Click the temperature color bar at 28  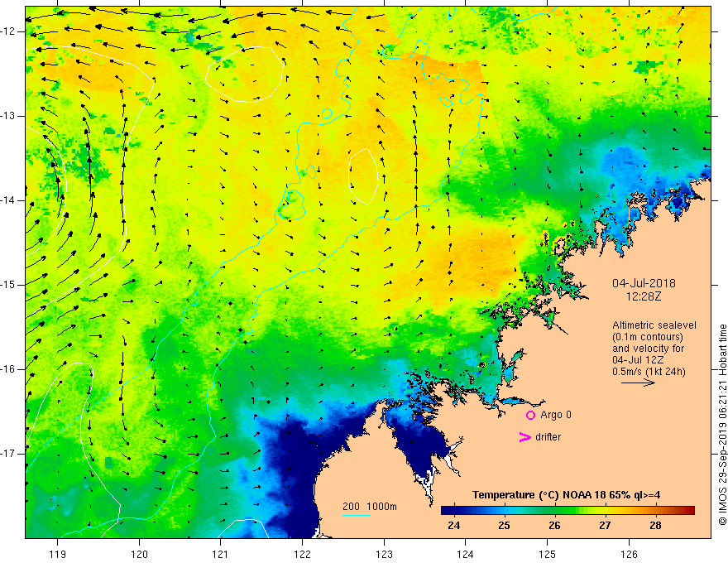[655, 510]
